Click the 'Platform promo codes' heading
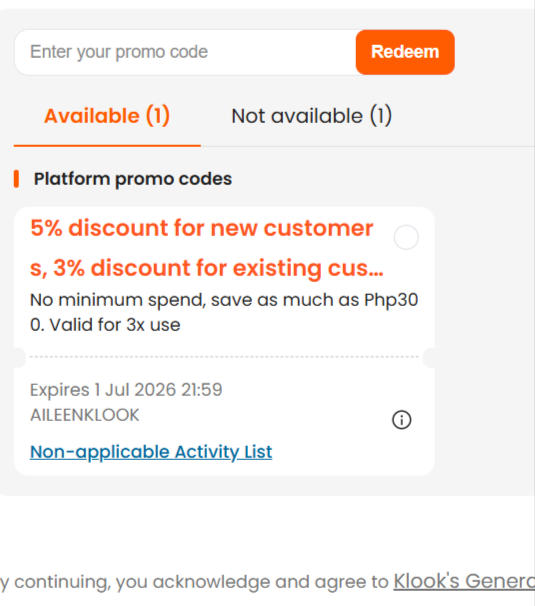Image resolution: width=535 pixels, height=606 pixels. click(x=133, y=179)
